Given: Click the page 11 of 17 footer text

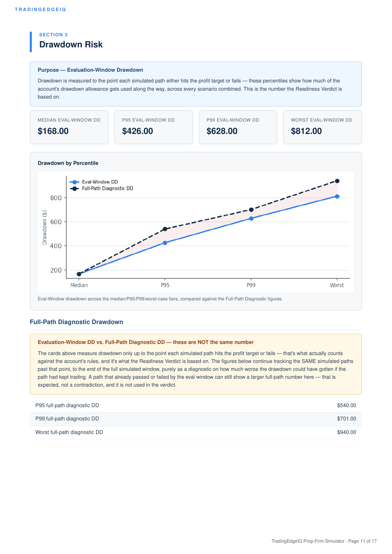Looking at the screenshot, I should (362, 541).
